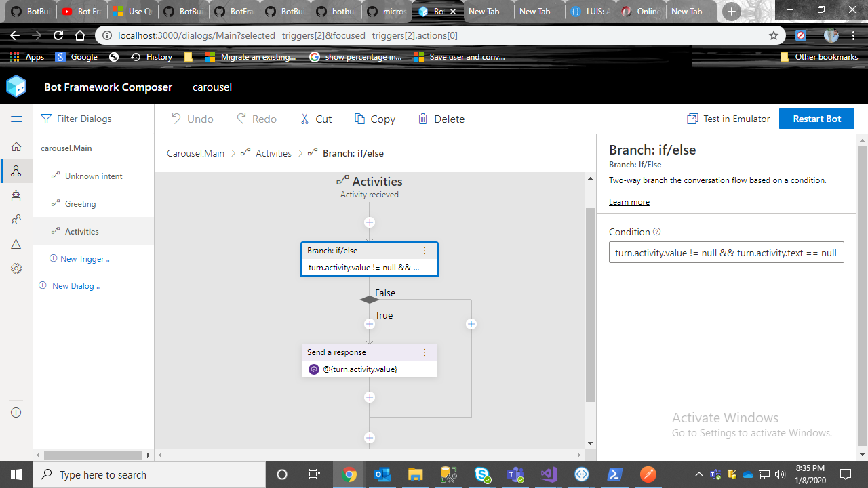
Task: Cut the selected action
Action: point(316,119)
